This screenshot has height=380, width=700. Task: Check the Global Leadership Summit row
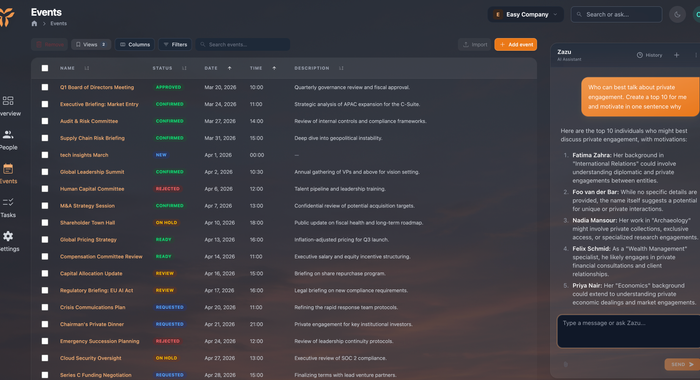(45, 172)
